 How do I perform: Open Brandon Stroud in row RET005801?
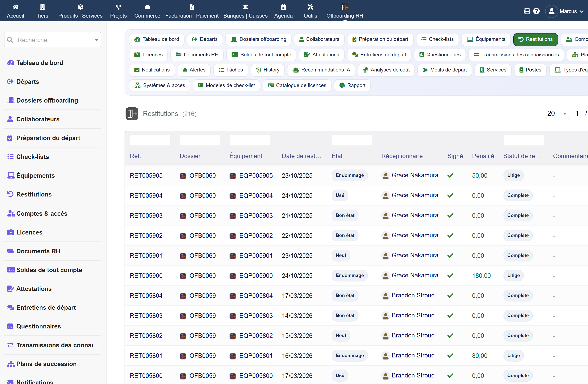click(413, 355)
